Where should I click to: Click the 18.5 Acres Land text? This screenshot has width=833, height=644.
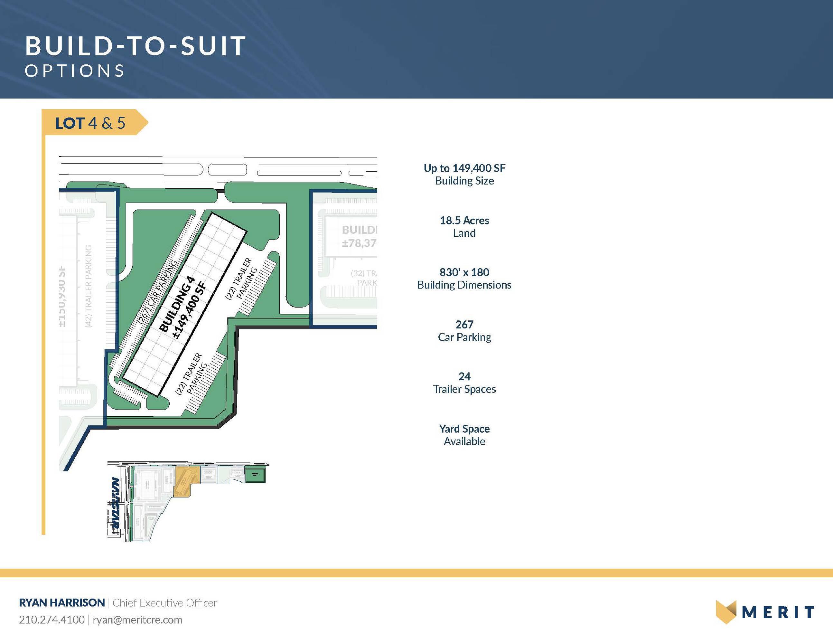point(464,227)
